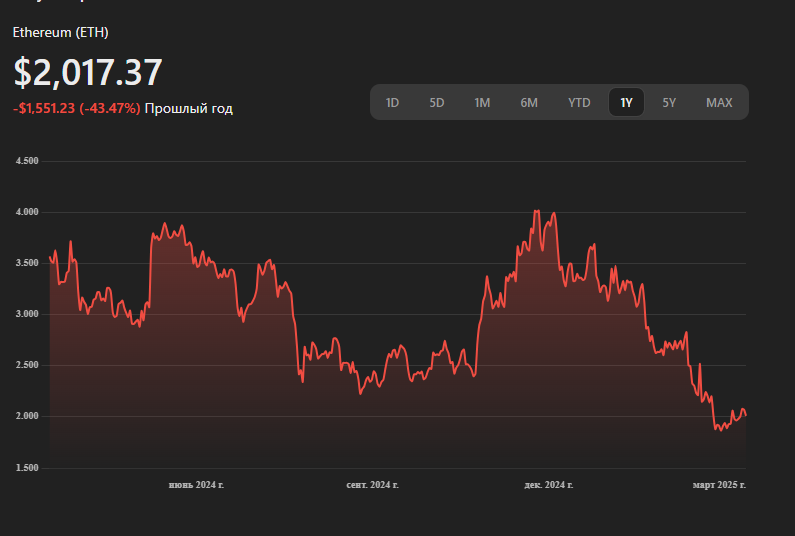Click the 'Прошлый год' label
The width and height of the screenshot is (795, 536).
tap(189, 109)
